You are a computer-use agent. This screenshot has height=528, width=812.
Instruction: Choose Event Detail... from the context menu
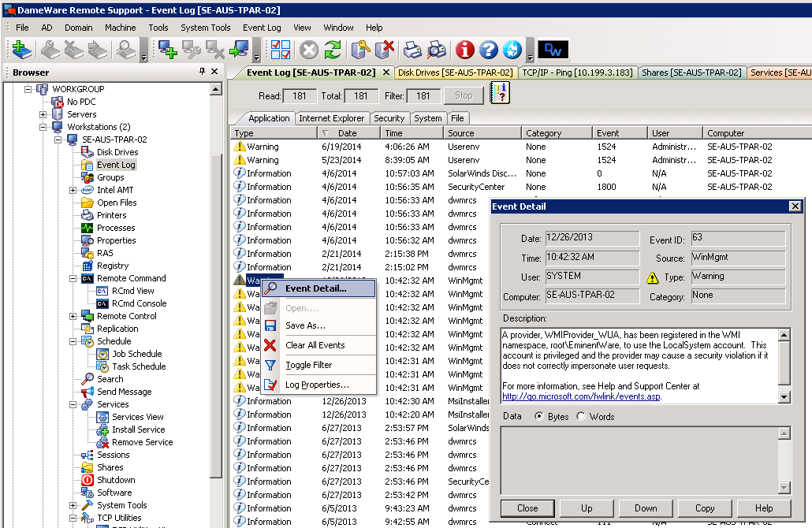coord(318,288)
